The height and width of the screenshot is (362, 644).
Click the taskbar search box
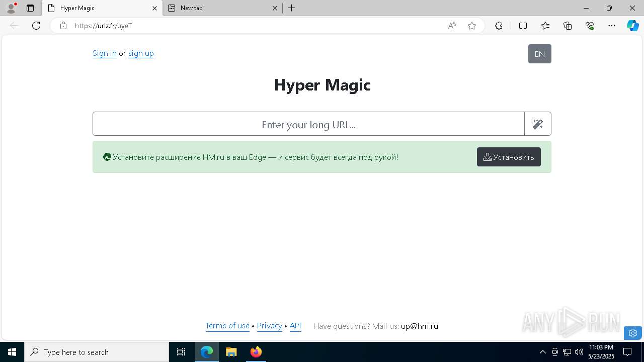[x=97, y=352]
